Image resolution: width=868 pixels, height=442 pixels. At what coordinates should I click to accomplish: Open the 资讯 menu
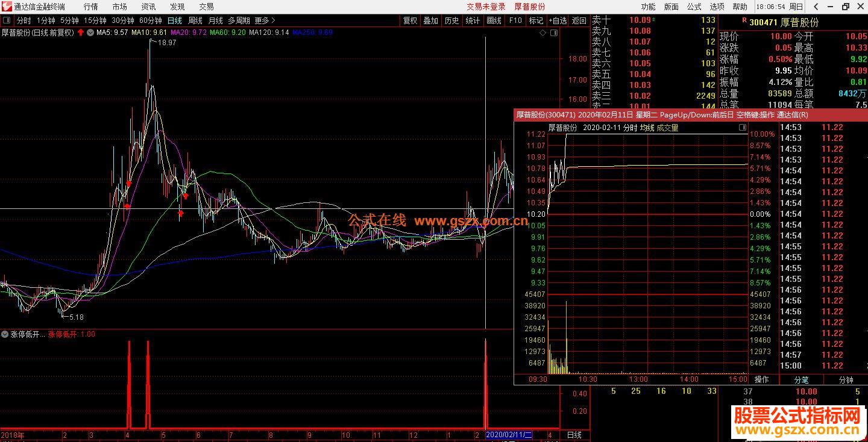pyautogui.click(x=148, y=7)
